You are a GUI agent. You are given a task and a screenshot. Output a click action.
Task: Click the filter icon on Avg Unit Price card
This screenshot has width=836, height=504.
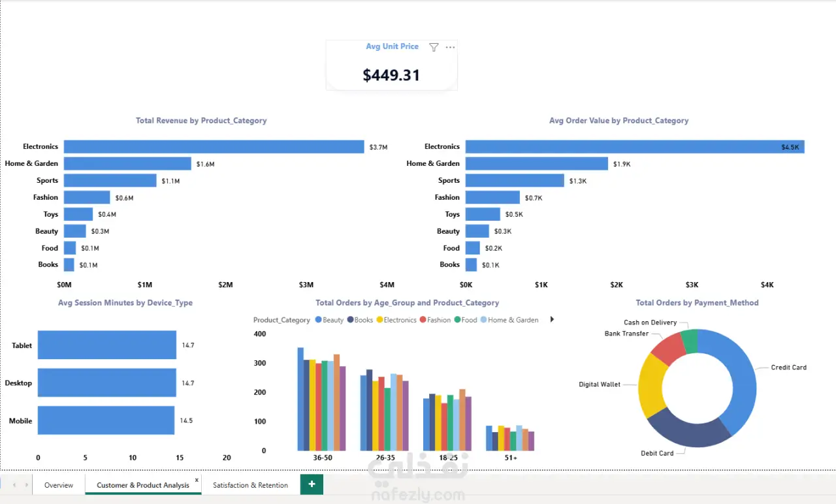pos(434,47)
